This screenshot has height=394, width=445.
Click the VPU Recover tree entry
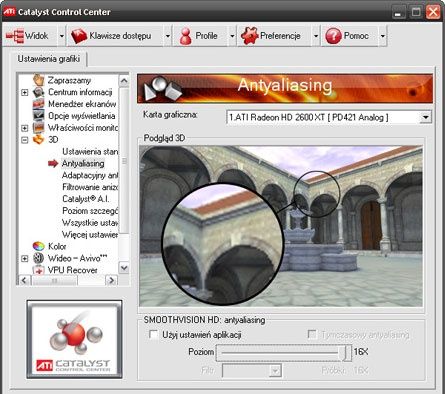tap(73, 270)
